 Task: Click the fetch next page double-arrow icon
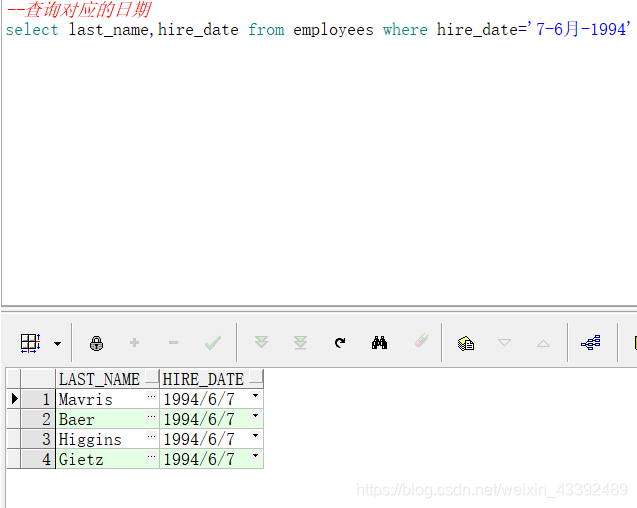(261, 342)
